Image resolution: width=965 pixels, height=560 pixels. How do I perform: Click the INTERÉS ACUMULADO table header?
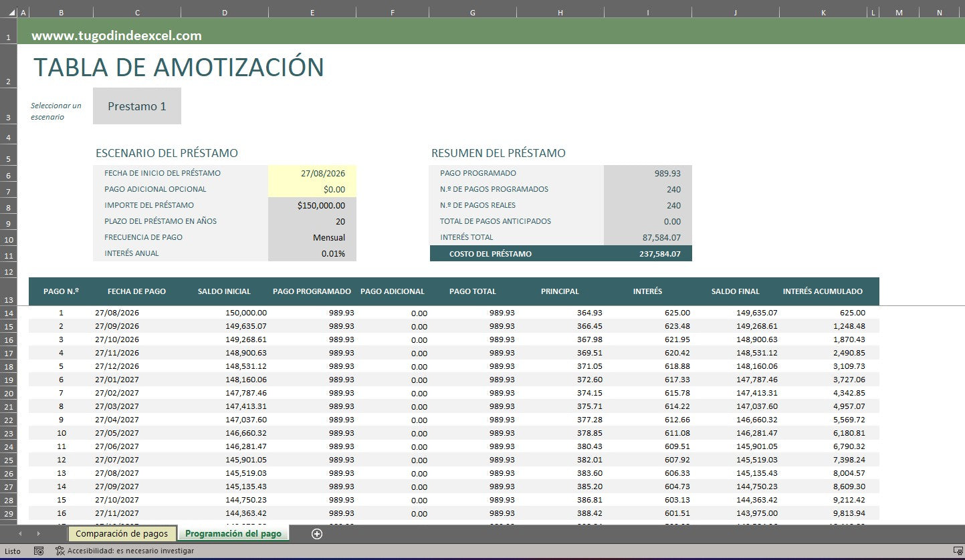pos(823,291)
